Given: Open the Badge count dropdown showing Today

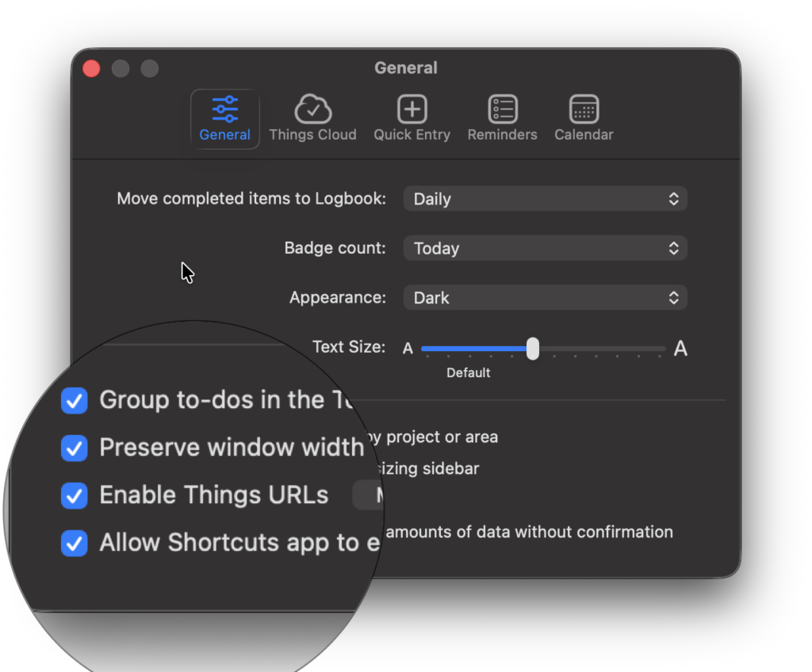Looking at the screenshot, I should point(545,248).
